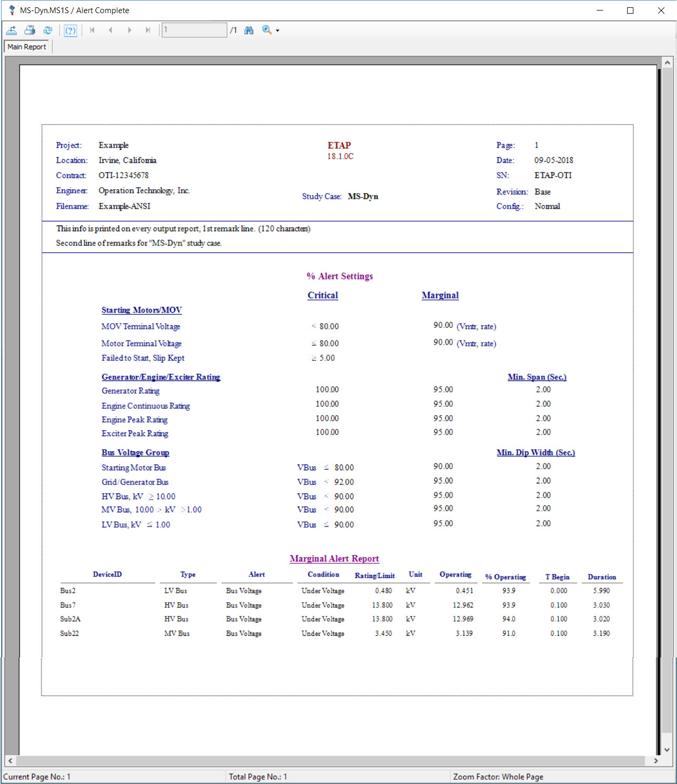
Task: Go to the first page
Action: click(x=92, y=30)
